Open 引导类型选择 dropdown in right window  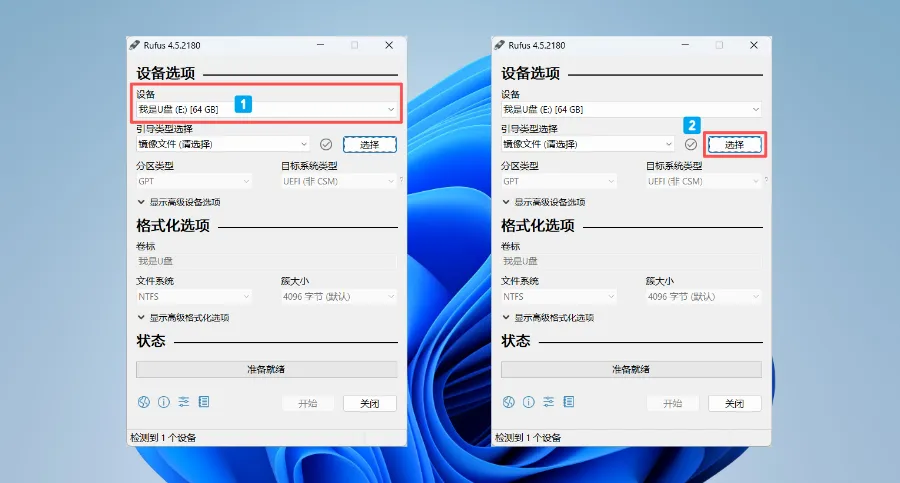point(588,144)
